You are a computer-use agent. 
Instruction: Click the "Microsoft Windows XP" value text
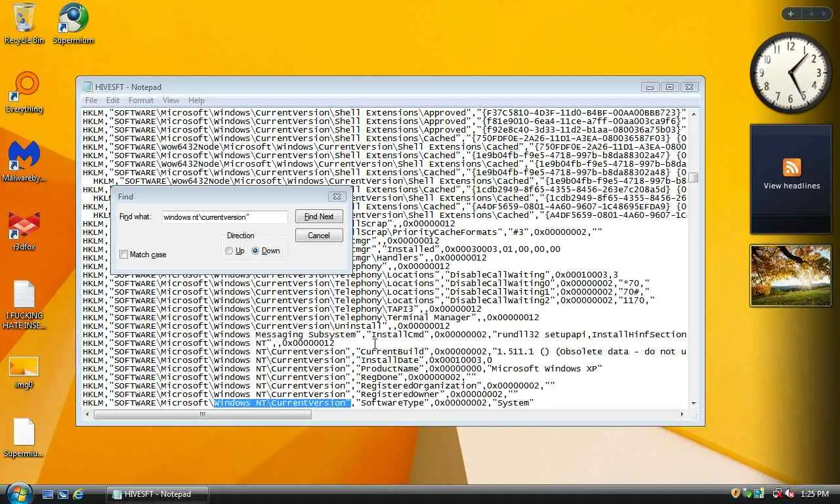546,369
